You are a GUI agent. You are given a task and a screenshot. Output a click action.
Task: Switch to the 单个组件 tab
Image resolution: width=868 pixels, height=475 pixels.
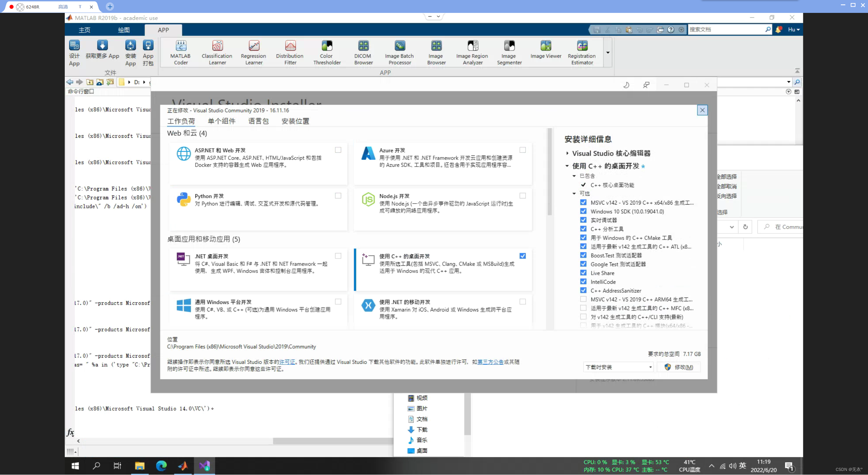tap(222, 121)
